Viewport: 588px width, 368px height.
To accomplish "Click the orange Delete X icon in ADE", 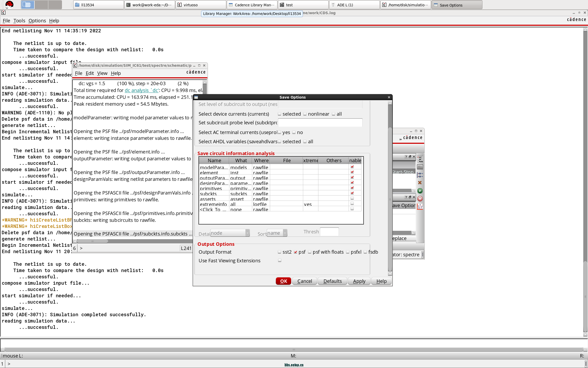I will (420, 183).
